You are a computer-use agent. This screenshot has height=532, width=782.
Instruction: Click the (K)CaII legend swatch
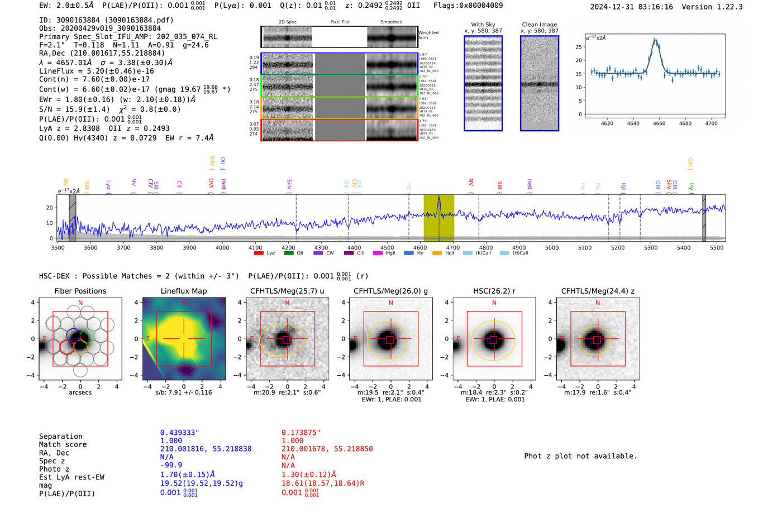468,253
